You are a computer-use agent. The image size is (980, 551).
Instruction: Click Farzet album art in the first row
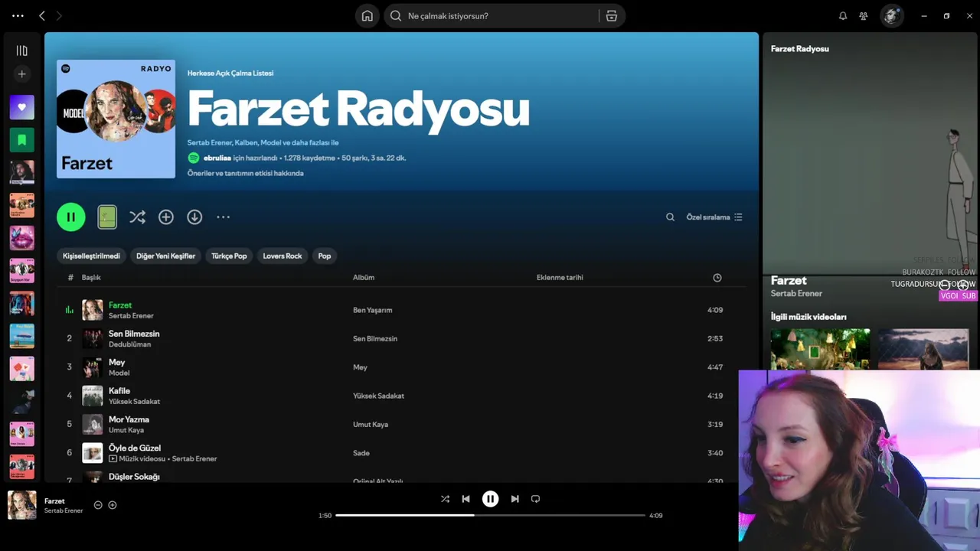click(93, 310)
